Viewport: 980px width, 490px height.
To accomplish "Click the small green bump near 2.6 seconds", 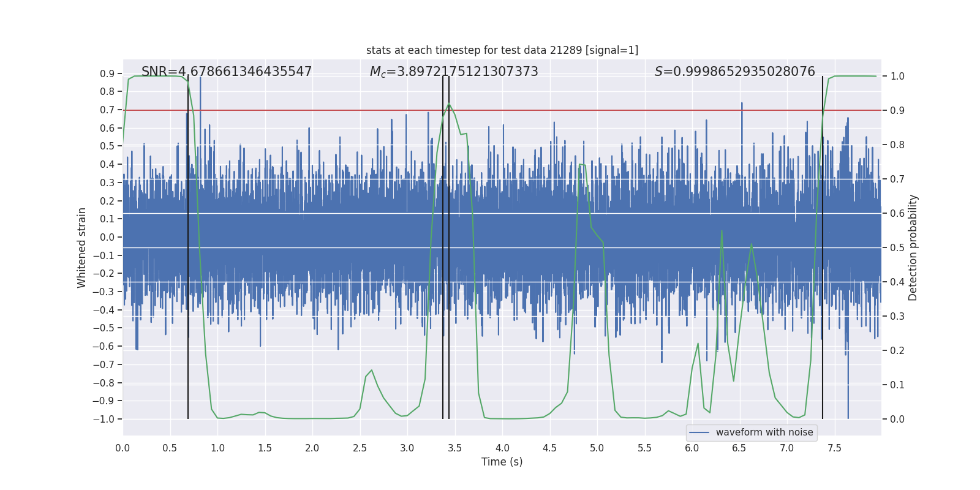I will tap(371, 371).
